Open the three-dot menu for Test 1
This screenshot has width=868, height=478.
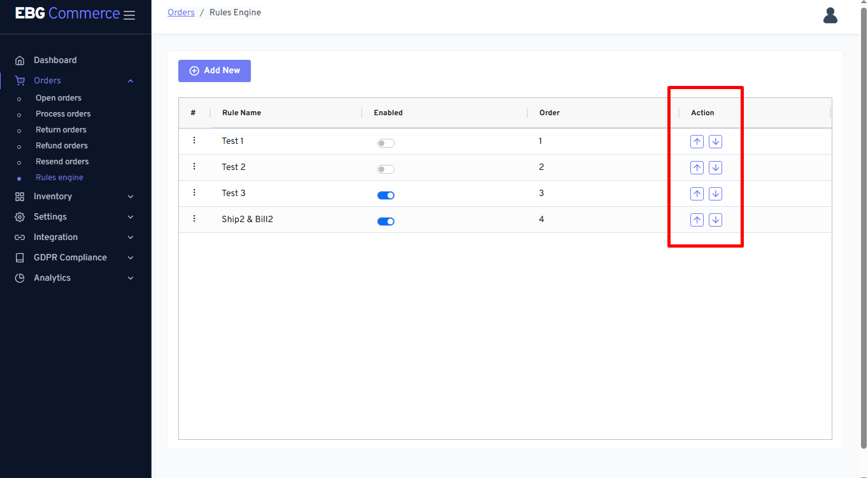point(194,141)
